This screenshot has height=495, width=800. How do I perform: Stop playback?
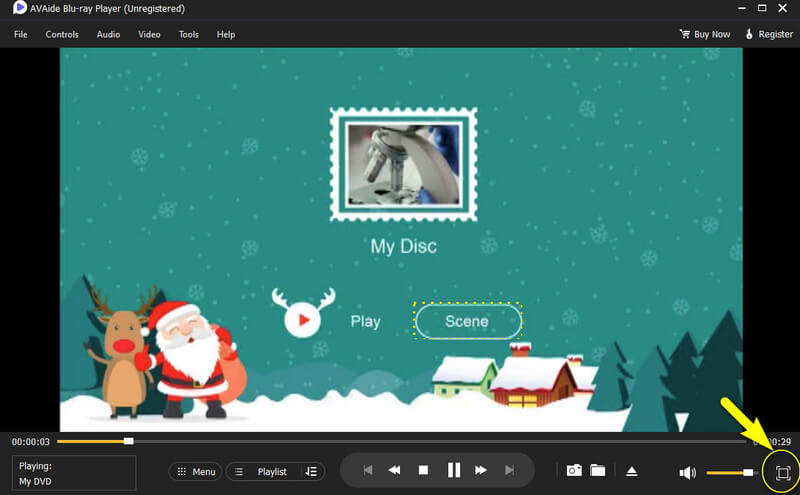[x=423, y=470]
